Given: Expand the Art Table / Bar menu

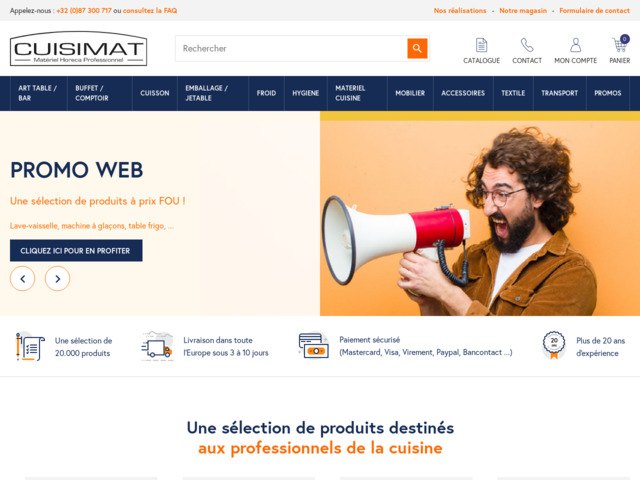Looking at the screenshot, I should click(38, 93).
